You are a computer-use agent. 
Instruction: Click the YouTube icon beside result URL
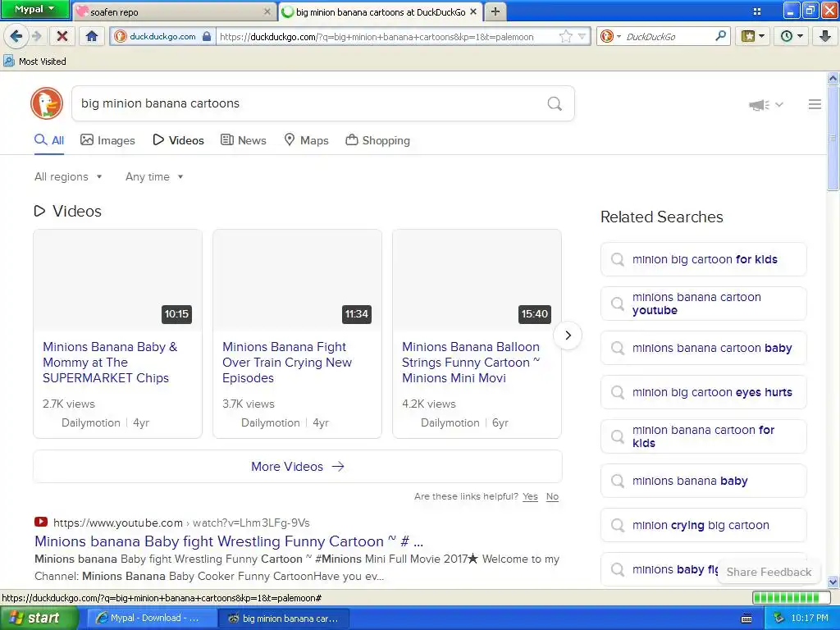coord(41,522)
